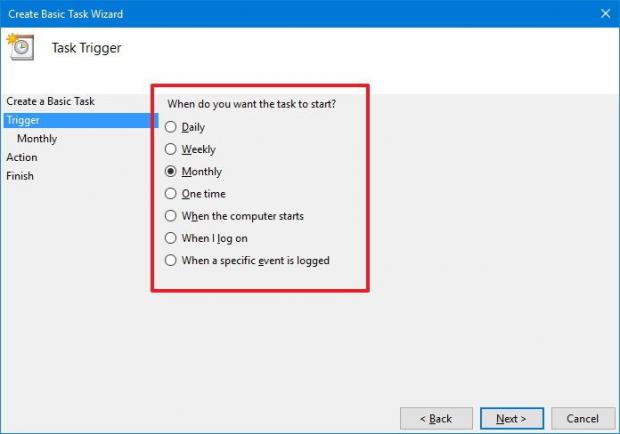Viewport: 620px width, 434px height.
Task: Click the Create Basic Task Wizard title bar
Action: coord(300,12)
